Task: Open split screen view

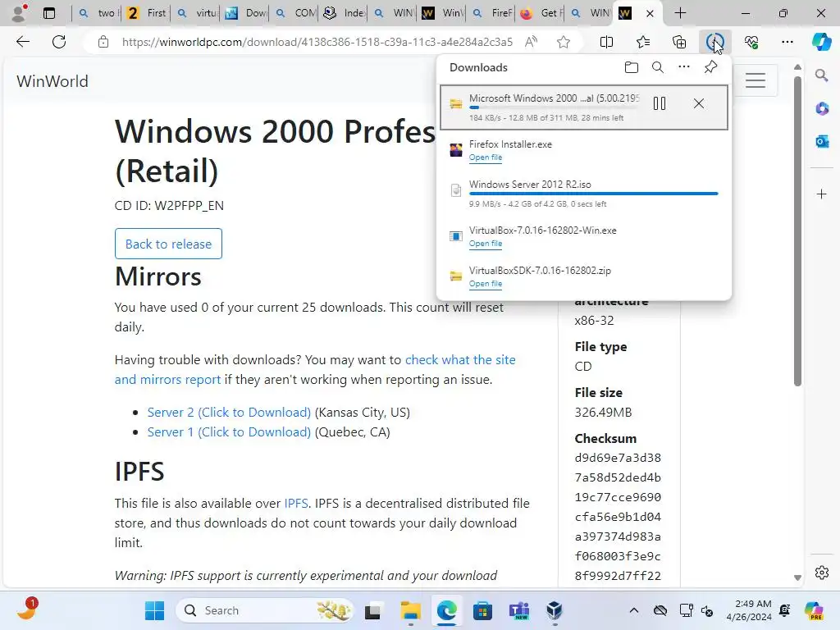Action: tap(606, 42)
